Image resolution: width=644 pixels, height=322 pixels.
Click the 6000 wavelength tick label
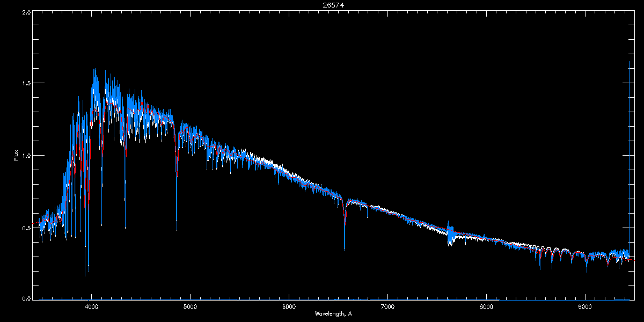289,307
